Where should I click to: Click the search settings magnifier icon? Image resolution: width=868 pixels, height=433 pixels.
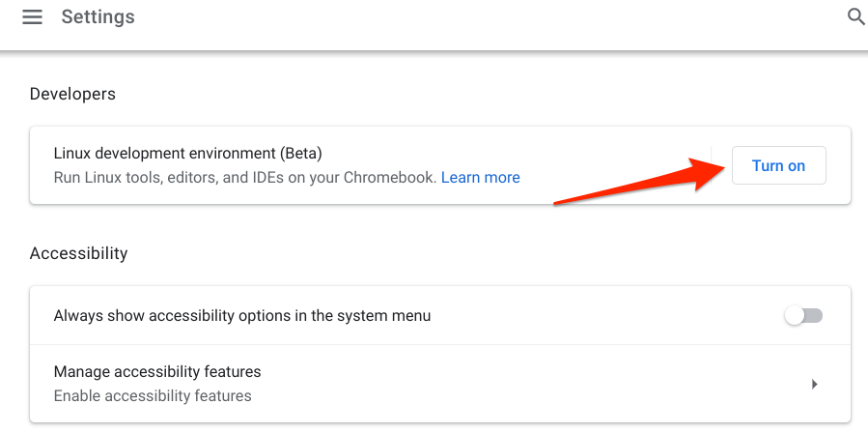(x=855, y=17)
